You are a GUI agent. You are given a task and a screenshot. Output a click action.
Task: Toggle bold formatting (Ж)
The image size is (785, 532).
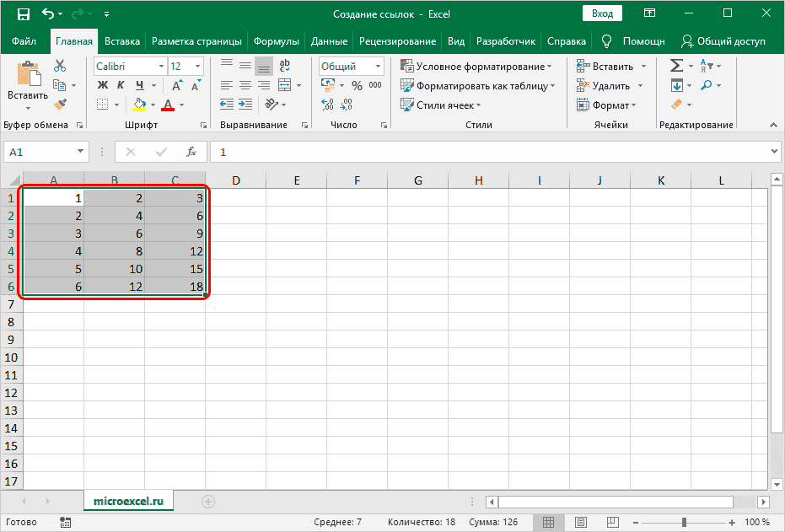[x=103, y=85]
